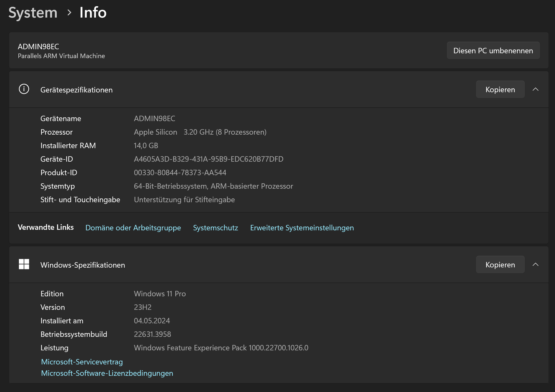Copy Windows specifications with Kopieren button
Viewport: 555px width, 392px height.
(x=500, y=264)
